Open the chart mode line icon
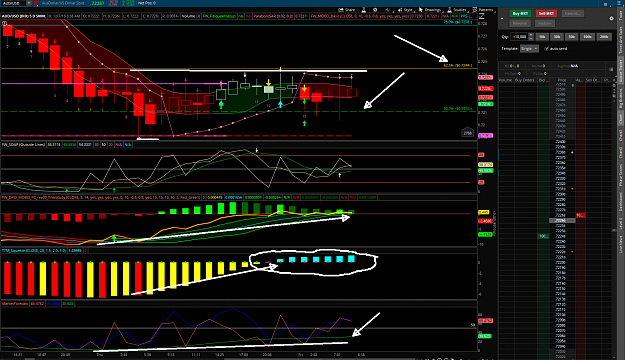The width and height of the screenshot is (625, 360). (x=387, y=10)
